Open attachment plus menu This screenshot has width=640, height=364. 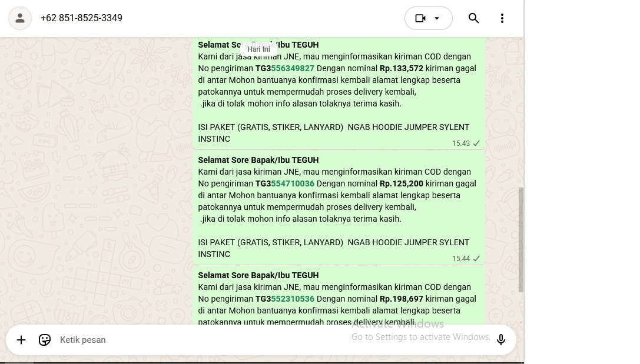[x=21, y=339]
